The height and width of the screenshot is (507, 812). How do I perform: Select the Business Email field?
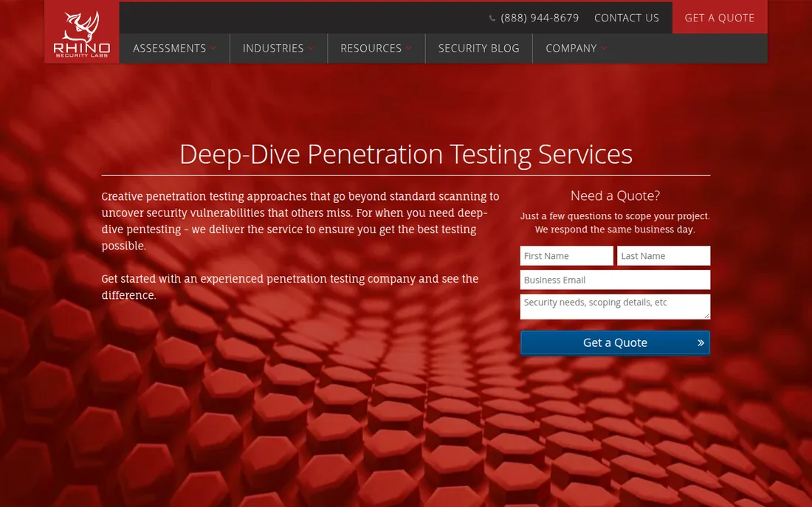click(x=615, y=280)
